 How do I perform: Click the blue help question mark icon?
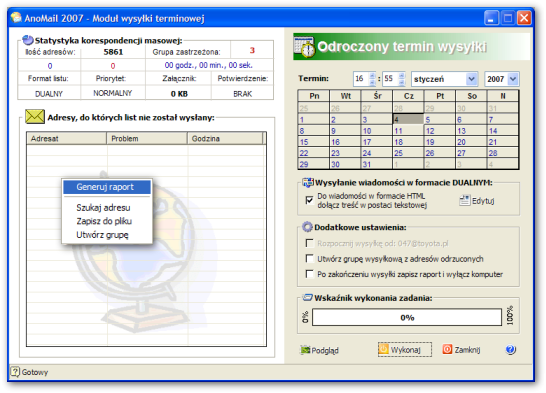pyautogui.click(x=510, y=349)
